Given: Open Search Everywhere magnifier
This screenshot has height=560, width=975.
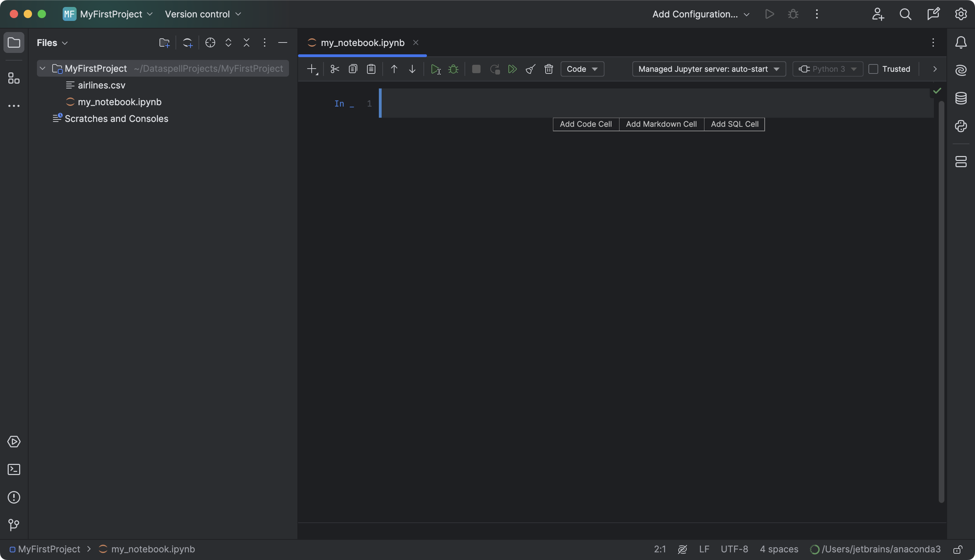Looking at the screenshot, I should (x=905, y=14).
